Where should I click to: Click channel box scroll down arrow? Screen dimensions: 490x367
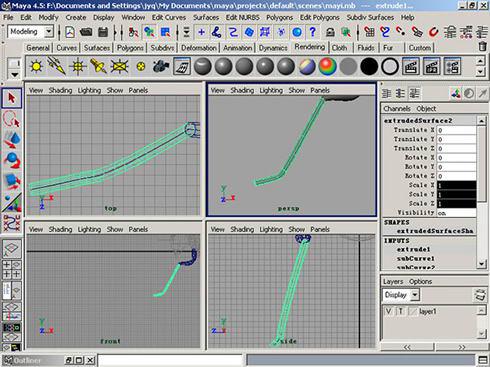481,264
